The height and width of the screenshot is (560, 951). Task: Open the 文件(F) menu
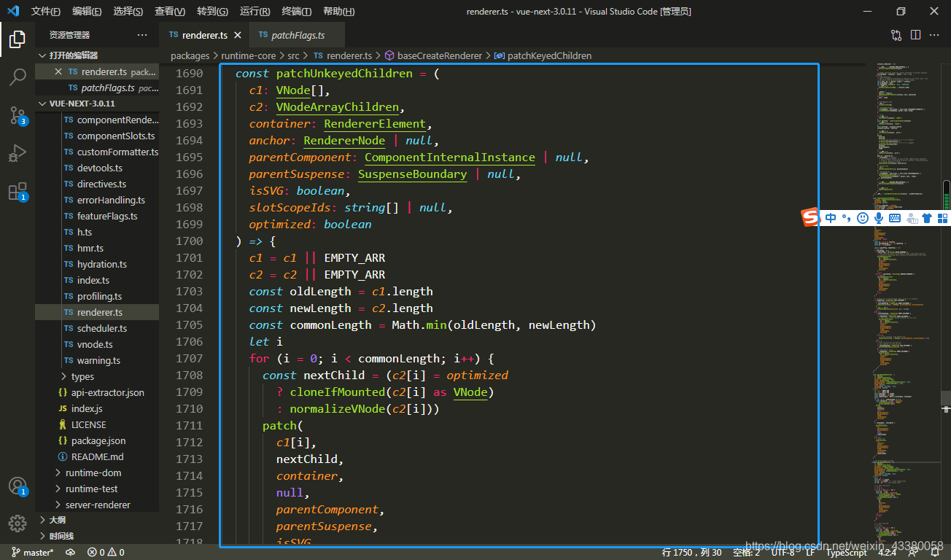tap(46, 11)
